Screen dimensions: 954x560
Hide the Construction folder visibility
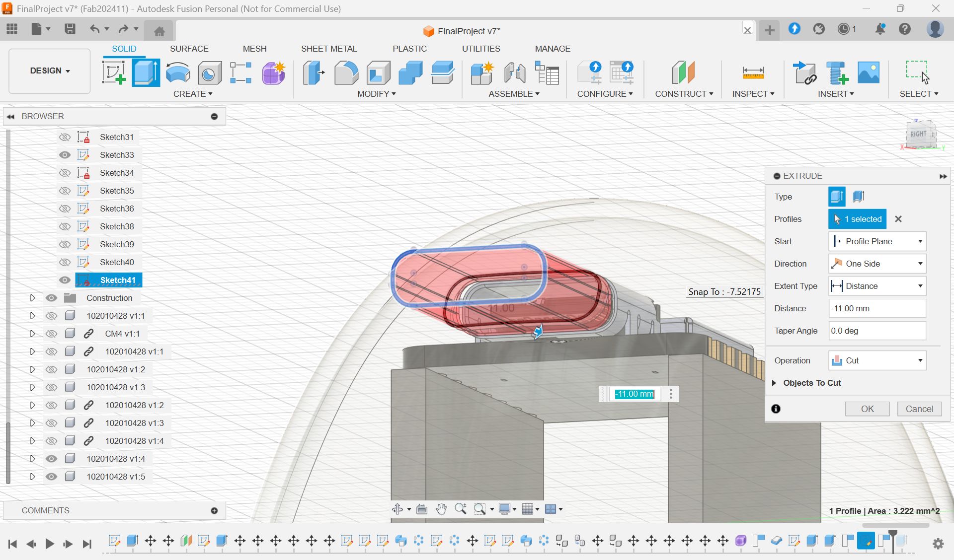coord(51,298)
